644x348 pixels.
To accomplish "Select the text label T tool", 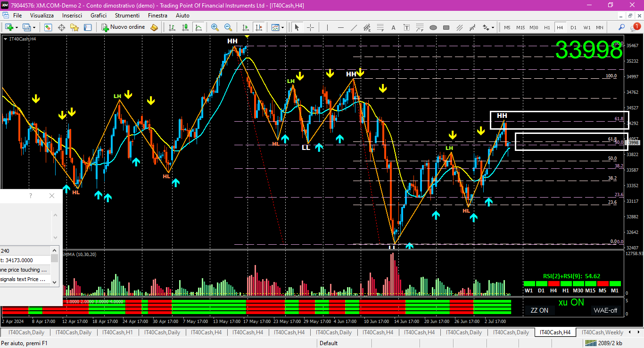I will tap(406, 27).
